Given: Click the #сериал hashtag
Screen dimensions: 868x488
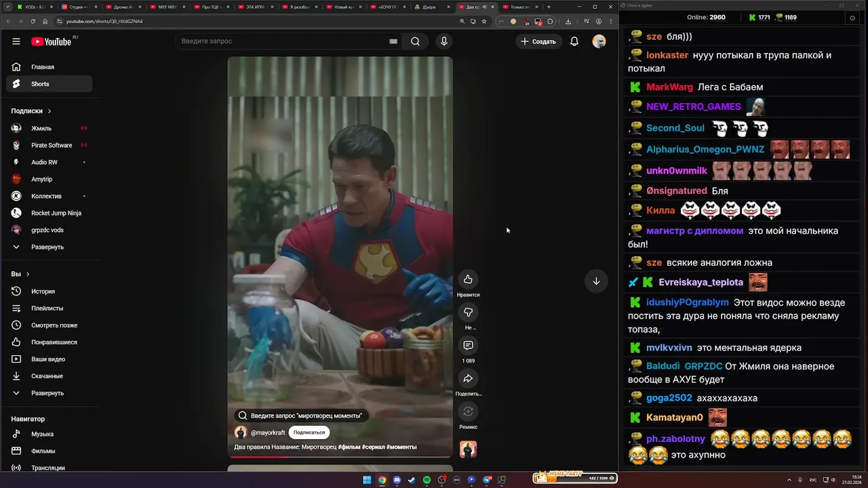Looking at the screenshot, I should point(373,447).
